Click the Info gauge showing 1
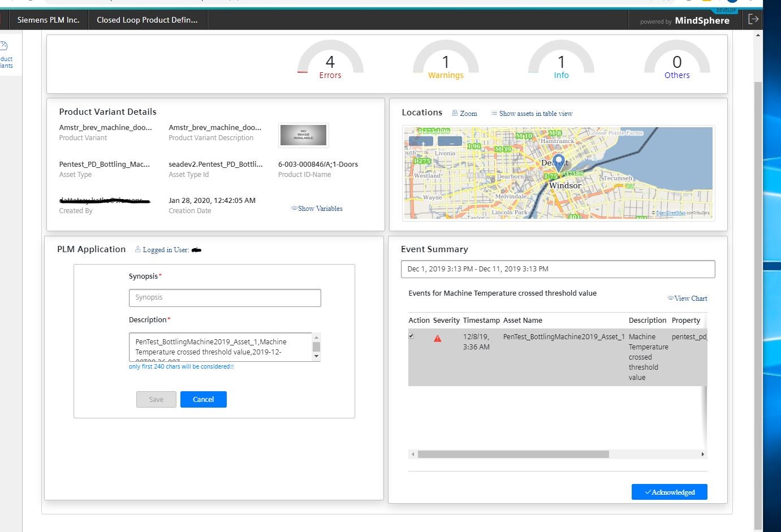 (x=561, y=63)
